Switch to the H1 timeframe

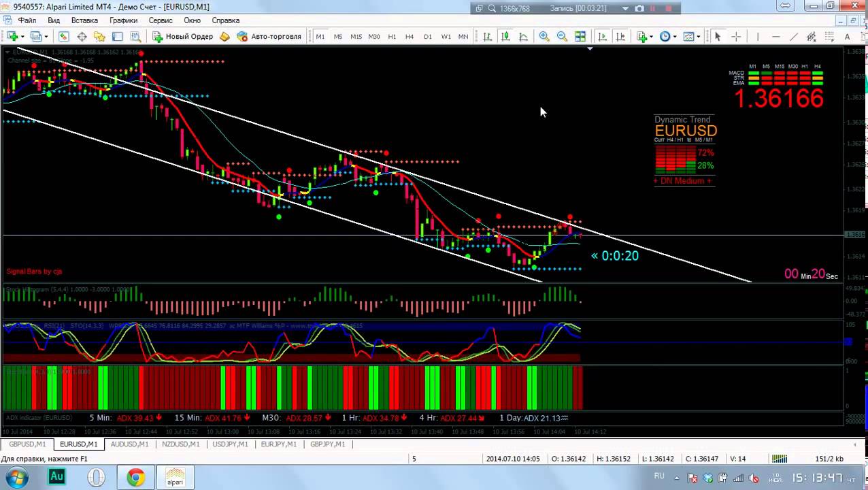pos(392,36)
